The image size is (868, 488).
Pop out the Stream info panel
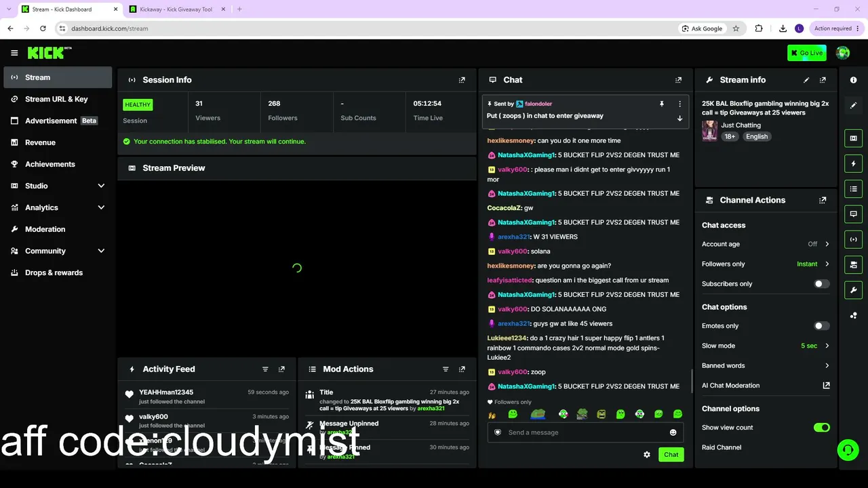coord(823,80)
